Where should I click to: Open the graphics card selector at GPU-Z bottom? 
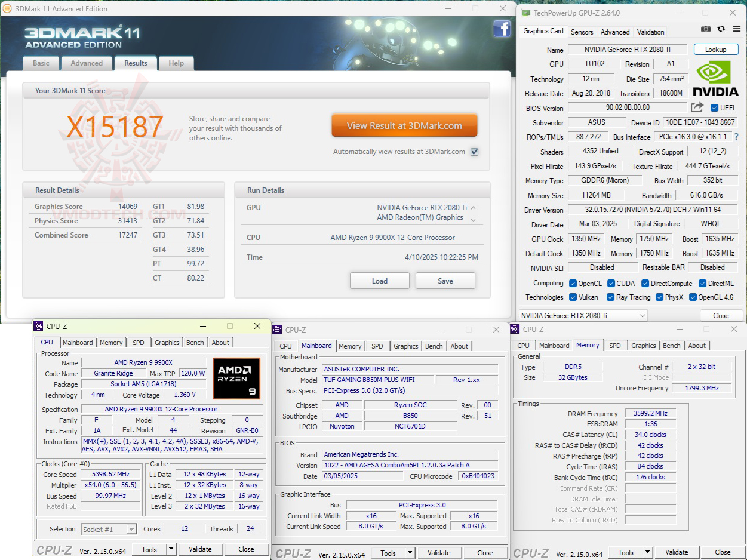coord(582,315)
